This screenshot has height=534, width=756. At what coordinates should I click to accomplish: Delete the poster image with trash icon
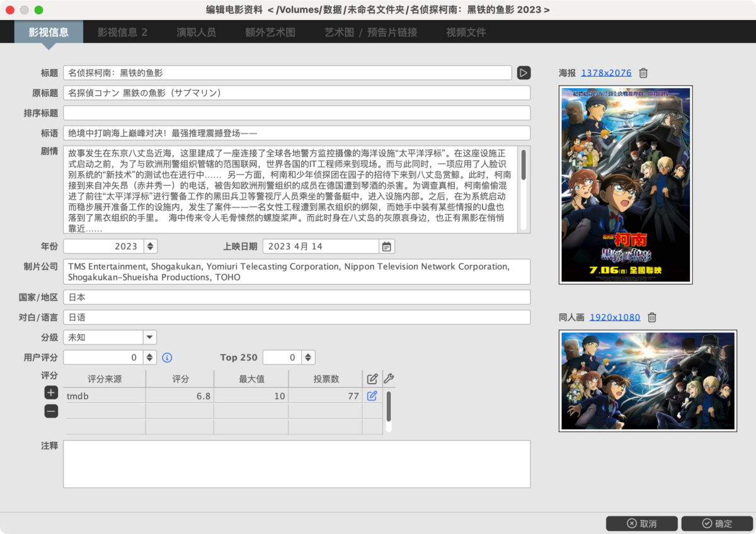point(643,73)
